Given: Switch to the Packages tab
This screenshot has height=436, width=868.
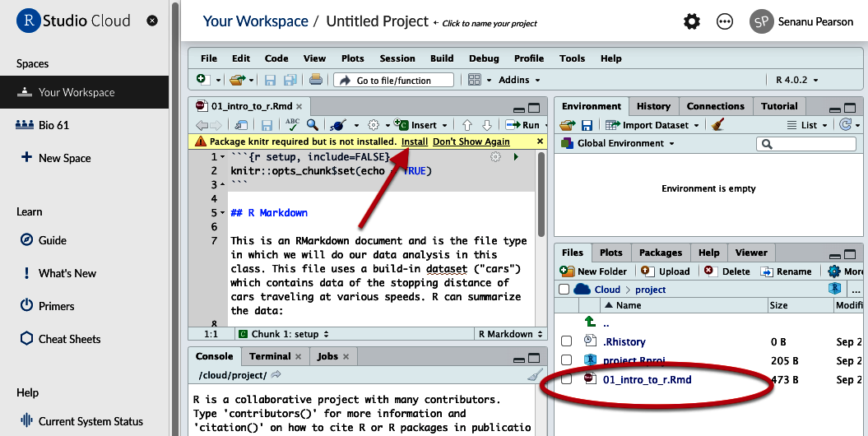Looking at the screenshot, I should pyautogui.click(x=661, y=253).
